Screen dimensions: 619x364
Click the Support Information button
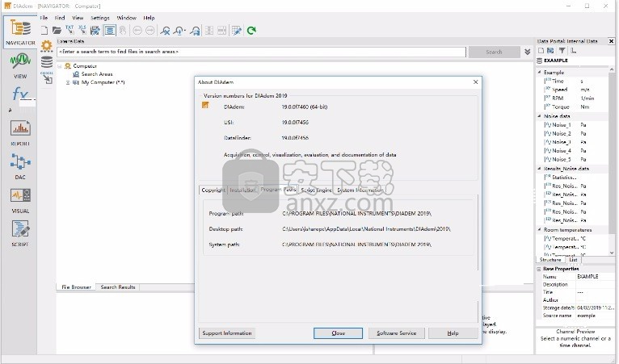(x=227, y=333)
